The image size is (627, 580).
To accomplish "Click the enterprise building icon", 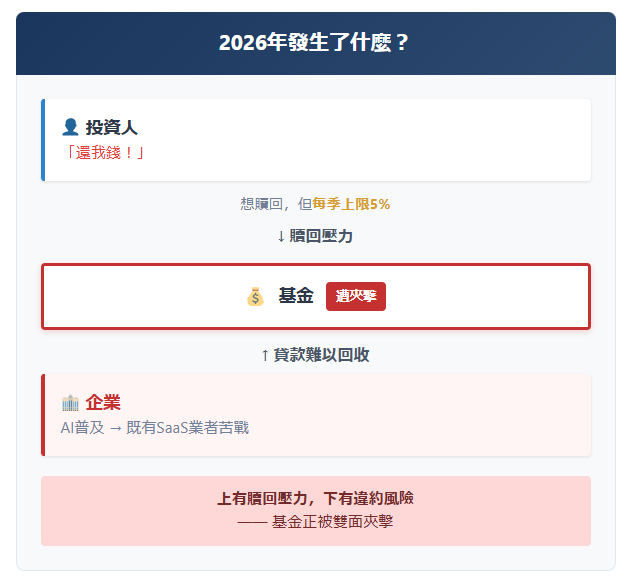I will tap(70, 402).
